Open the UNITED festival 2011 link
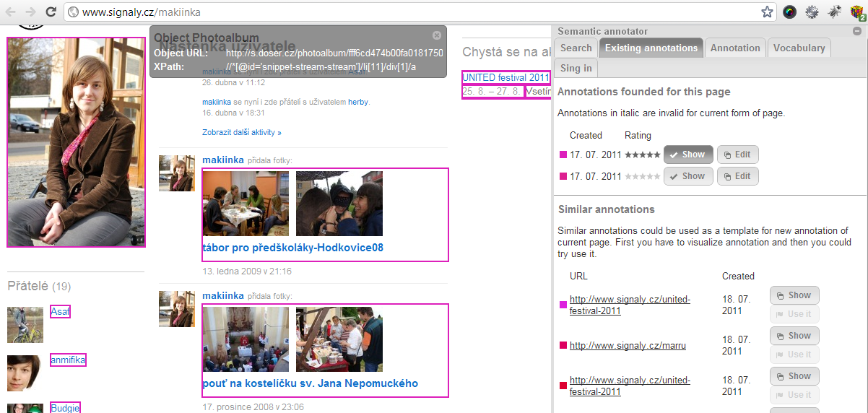This screenshot has height=413, width=868. click(x=506, y=77)
